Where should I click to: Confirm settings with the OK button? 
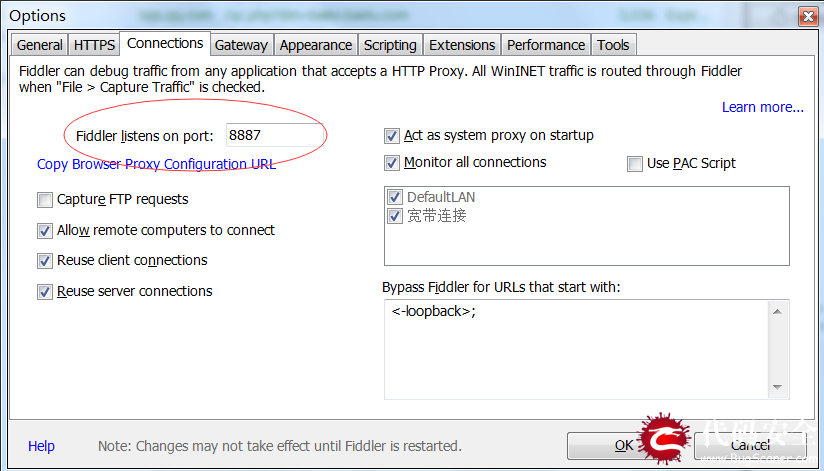point(624,445)
